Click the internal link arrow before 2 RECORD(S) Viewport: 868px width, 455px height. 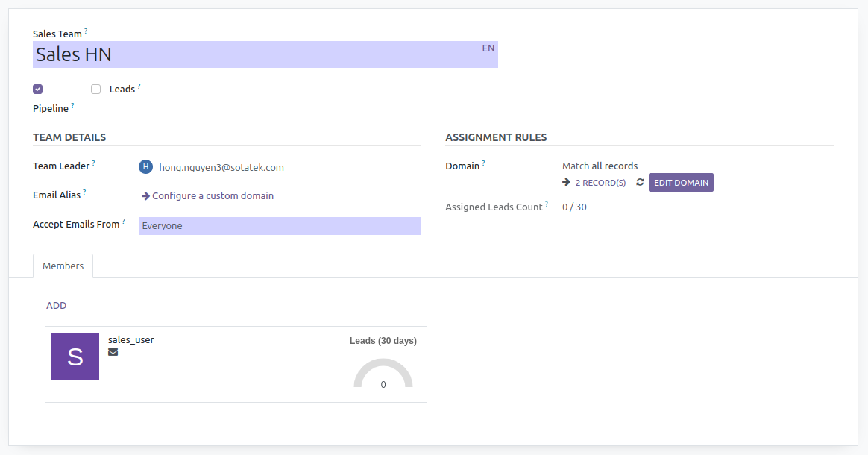click(566, 182)
